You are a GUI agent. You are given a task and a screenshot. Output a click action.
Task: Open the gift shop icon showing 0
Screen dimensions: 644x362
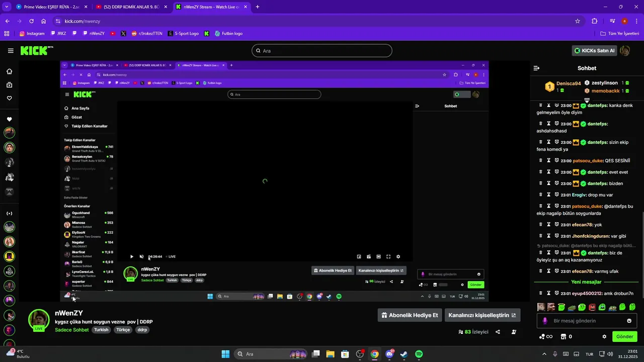click(x=566, y=337)
